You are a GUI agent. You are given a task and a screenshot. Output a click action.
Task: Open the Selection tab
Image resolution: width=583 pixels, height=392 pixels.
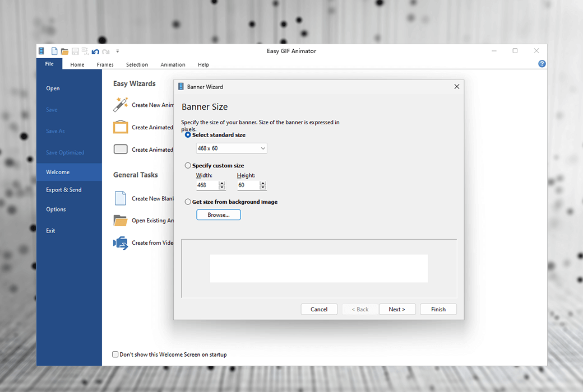click(137, 64)
